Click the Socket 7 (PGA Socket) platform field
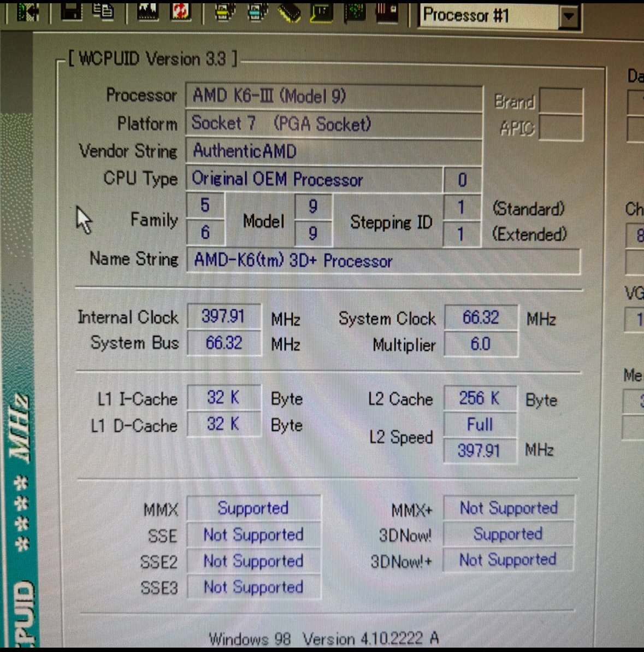 click(x=334, y=124)
